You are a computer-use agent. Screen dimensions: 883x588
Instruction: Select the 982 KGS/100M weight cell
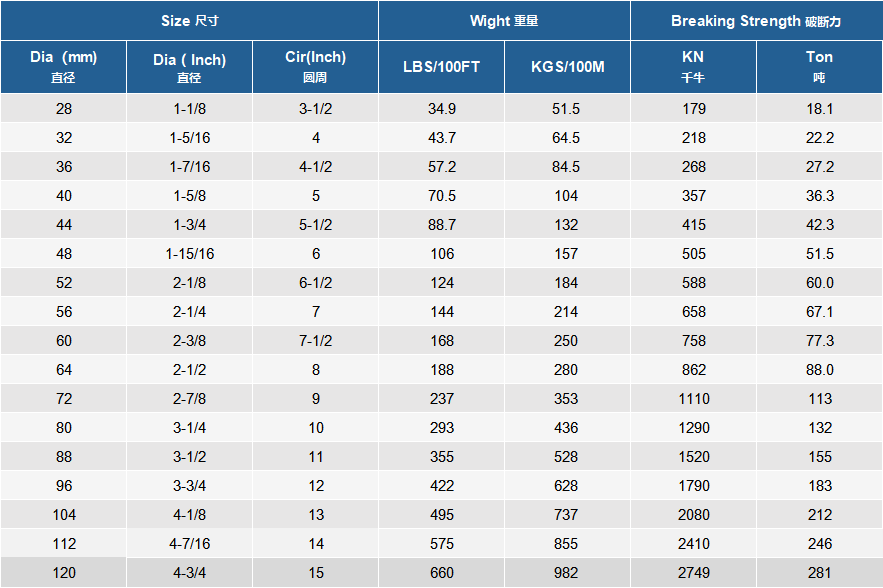567,573
